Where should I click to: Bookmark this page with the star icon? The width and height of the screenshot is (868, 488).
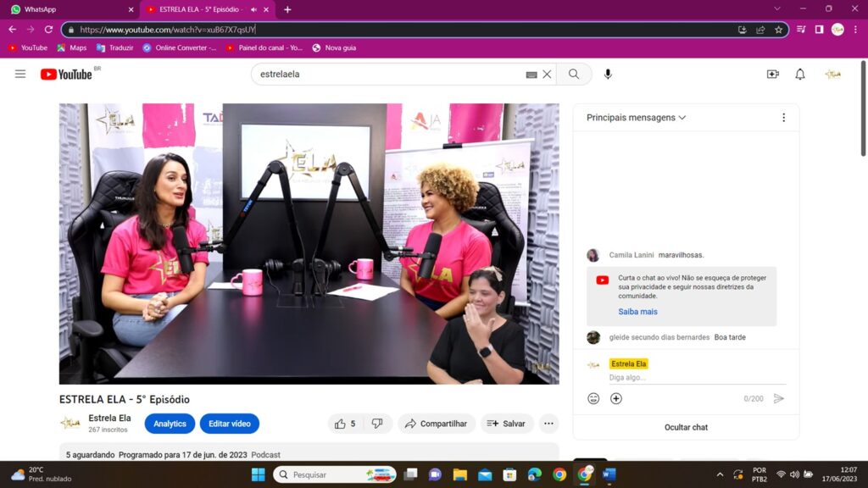point(778,30)
